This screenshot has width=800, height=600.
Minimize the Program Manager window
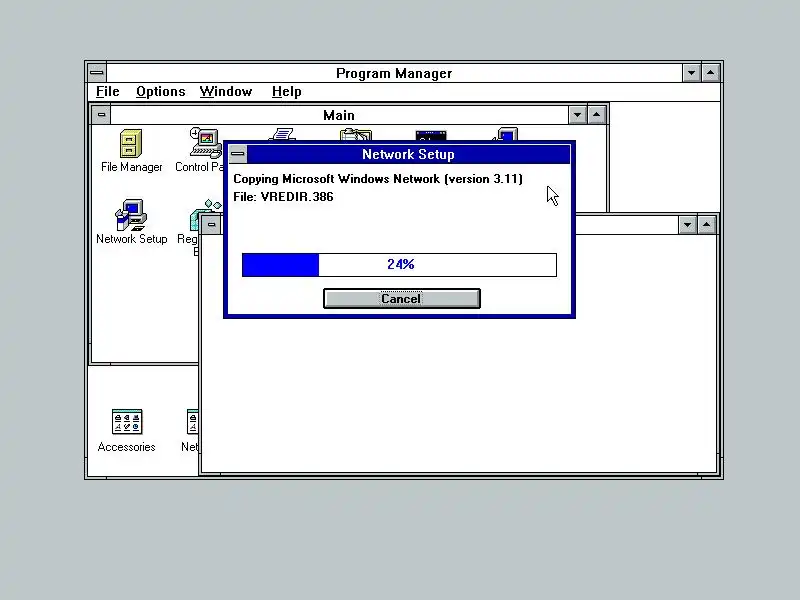pos(691,73)
